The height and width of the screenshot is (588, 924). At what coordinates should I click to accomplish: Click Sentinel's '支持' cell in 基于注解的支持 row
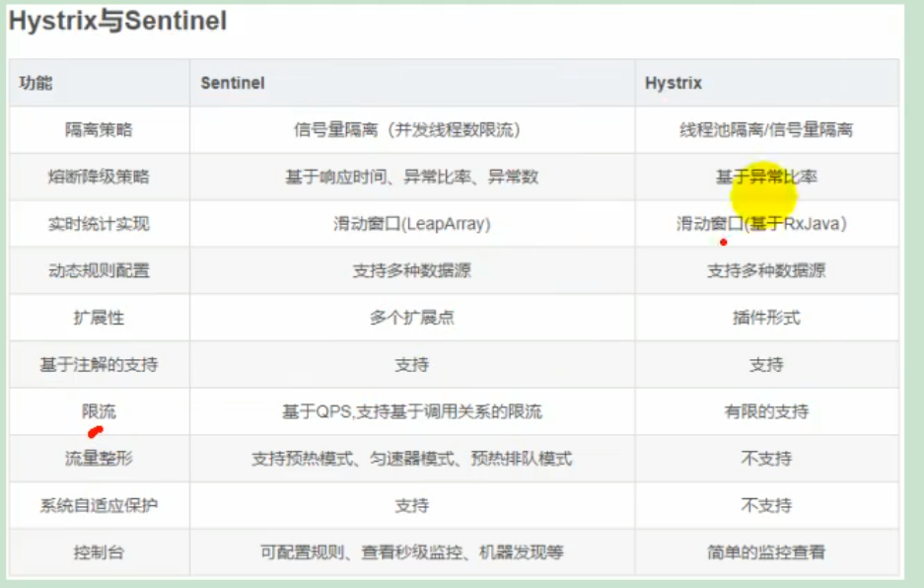412,364
